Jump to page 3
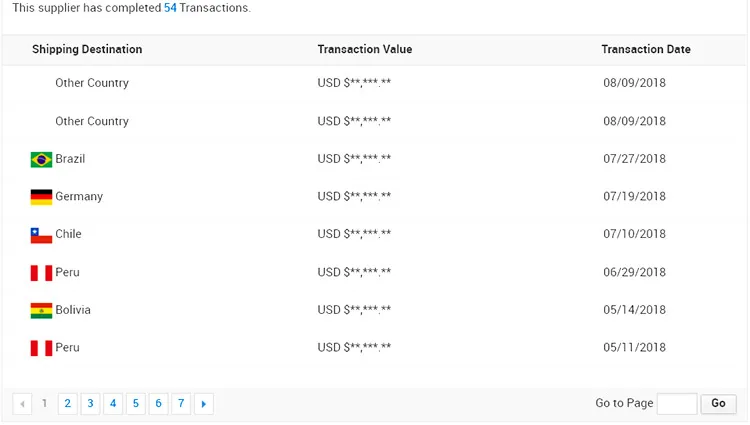750x425 pixels. coord(90,404)
